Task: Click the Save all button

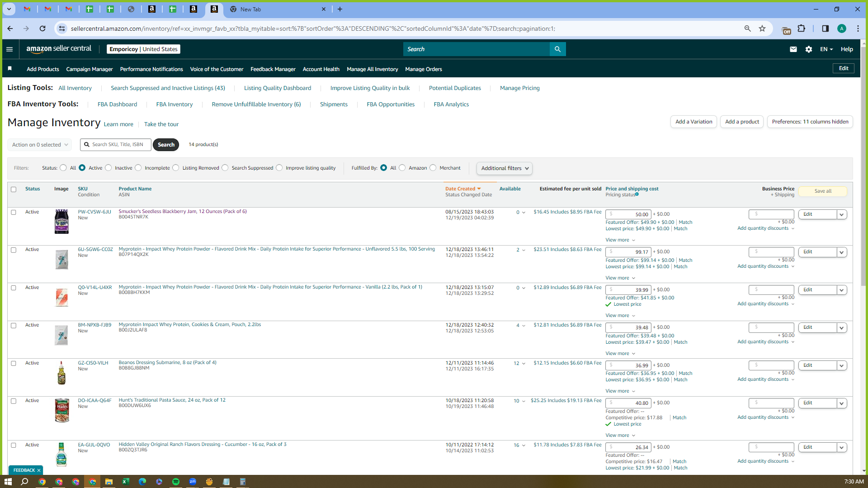Action: pyautogui.click(x=823, y=191)
